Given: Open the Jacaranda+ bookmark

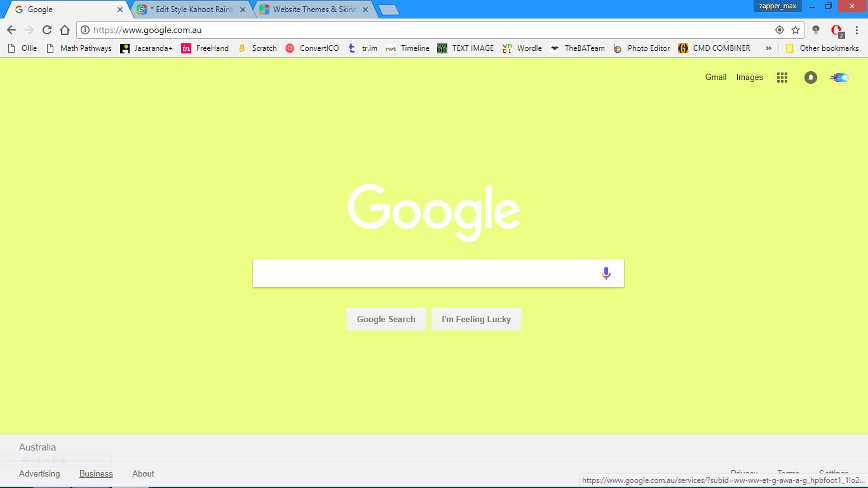Looking at the screenshot, I should [x=146, y=48].
